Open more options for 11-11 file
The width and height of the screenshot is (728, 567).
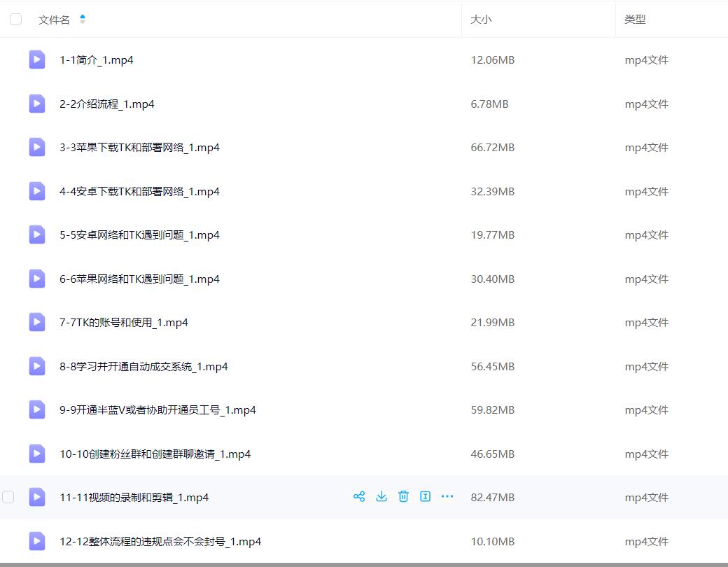point(447,497)
